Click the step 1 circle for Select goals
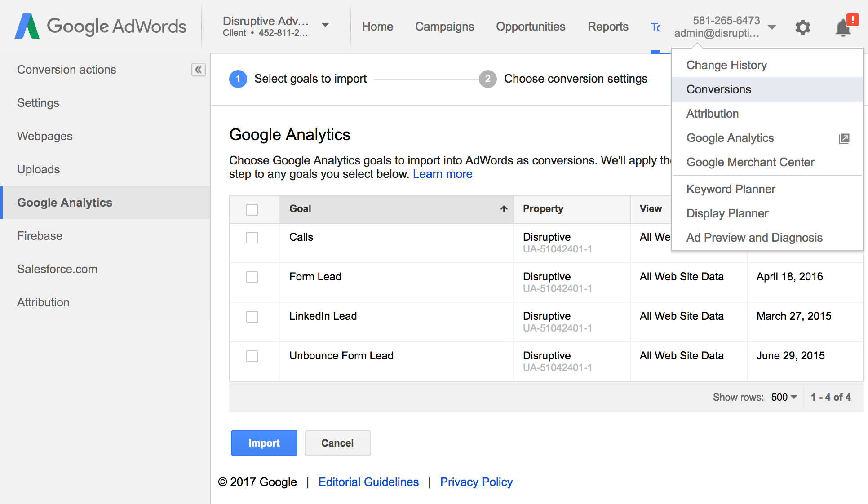This screenshot has width=868, height=504. pyautogui.click(x=238, y=79)
